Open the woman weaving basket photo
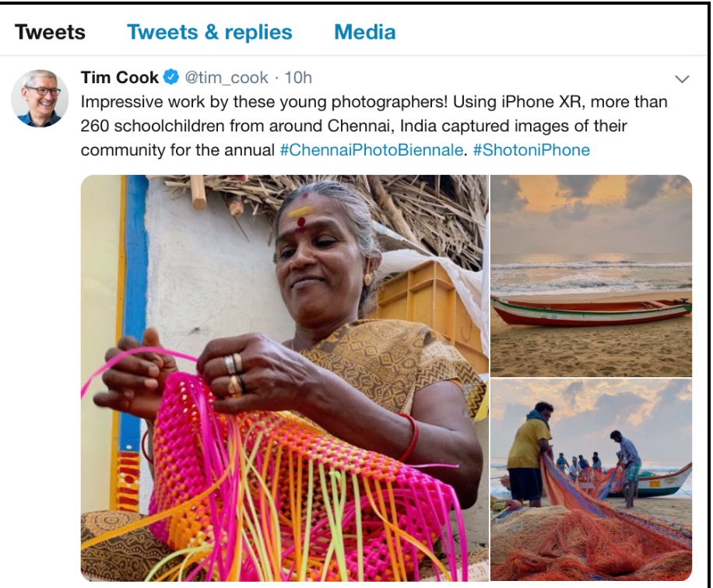Screen dimensions: 713x588 tap(285, 378)
